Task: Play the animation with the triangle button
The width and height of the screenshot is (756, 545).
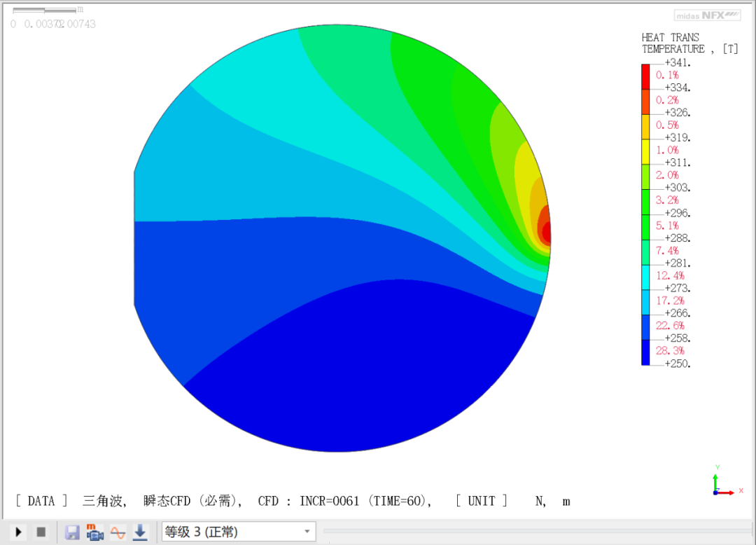Action: tap(18, 532)
